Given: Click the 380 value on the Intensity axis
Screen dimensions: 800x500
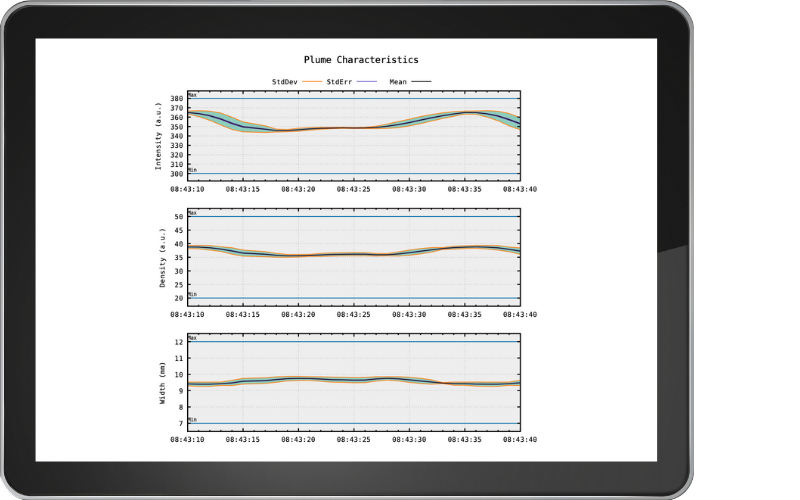Looking at the screenshot, I should 177,99.
